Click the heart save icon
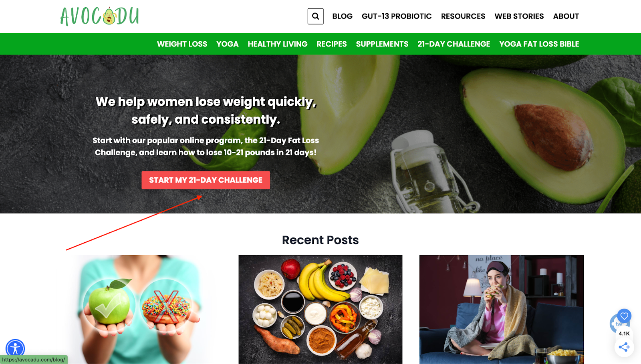Viewport: 641px width, 364px height. pyautogui.click(x=624, y=316)
